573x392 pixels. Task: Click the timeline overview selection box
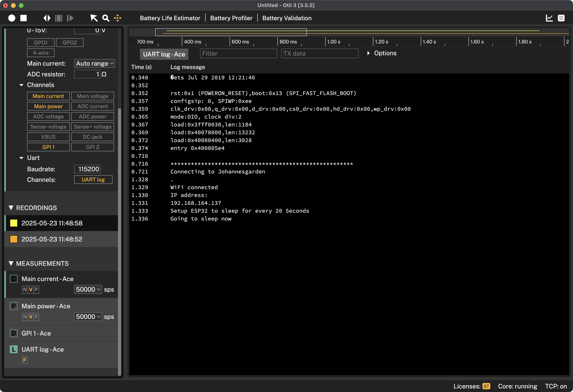coord(231,32)
